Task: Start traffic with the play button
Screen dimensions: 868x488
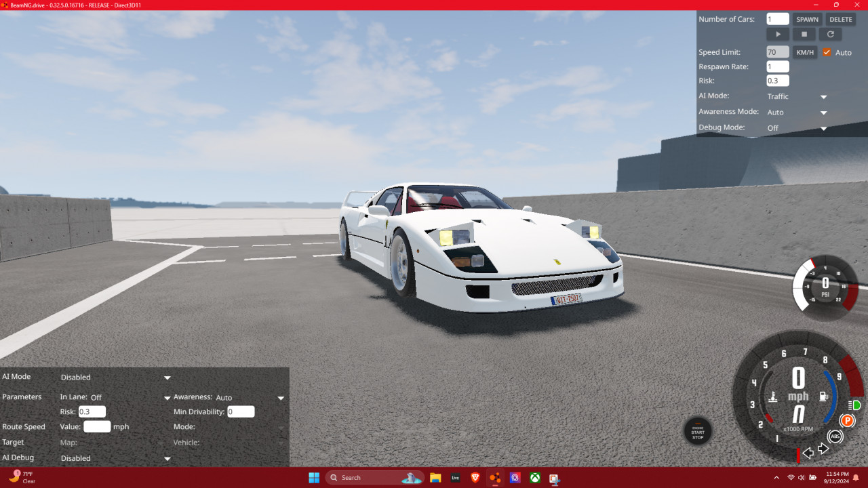Action: pyautogui.click(x=778, y=34)
